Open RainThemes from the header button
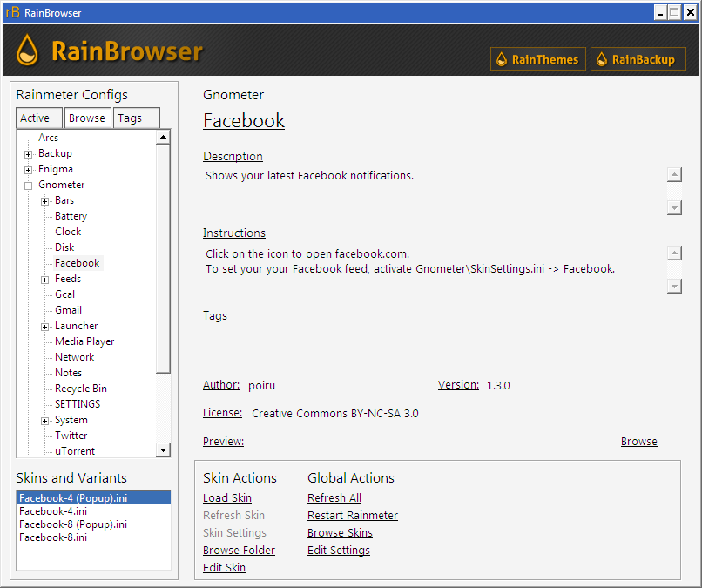 (537, 59)
